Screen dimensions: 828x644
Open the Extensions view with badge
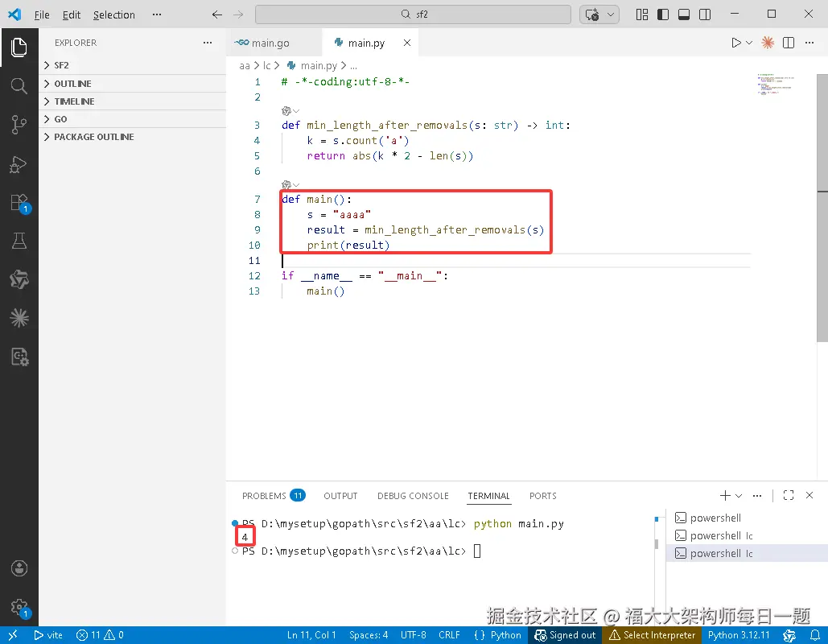pos(20,203)
